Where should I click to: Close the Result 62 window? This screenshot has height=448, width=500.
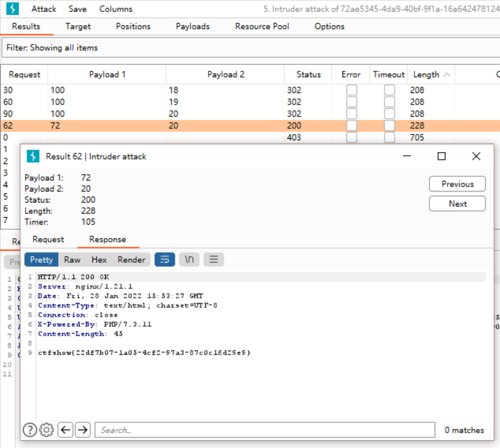(x=476, y=156)
